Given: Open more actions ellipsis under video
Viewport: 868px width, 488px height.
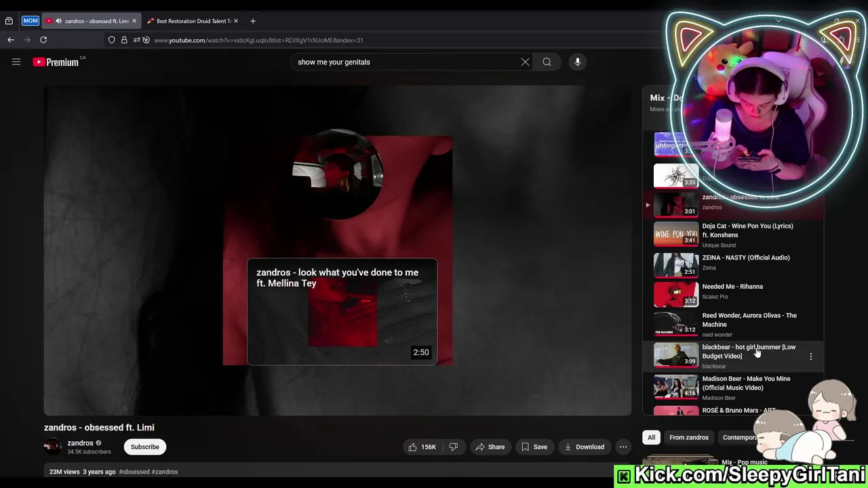Looking at the screenshot, I should (623, 447).
